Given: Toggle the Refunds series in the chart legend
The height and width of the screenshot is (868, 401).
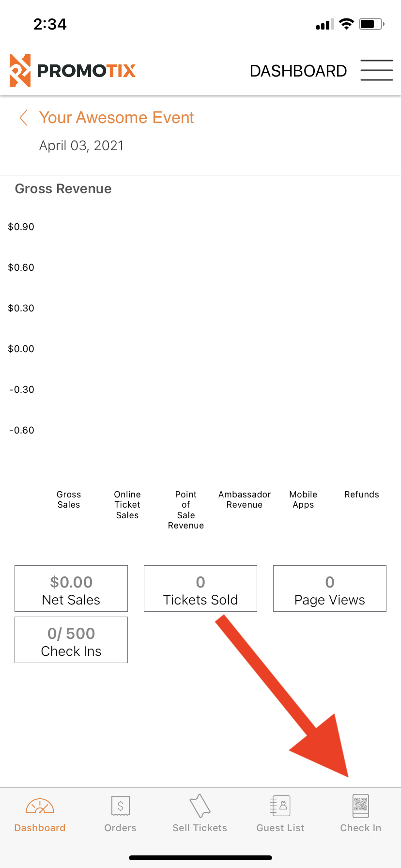Looking at the screenshot, I should (x=361, y=494).
